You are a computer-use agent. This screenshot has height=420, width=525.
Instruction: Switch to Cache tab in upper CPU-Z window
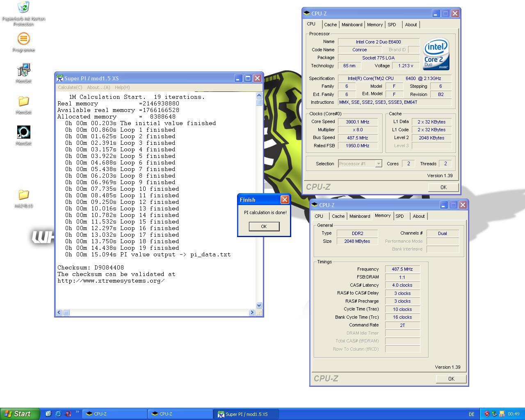tap(330, 25)
